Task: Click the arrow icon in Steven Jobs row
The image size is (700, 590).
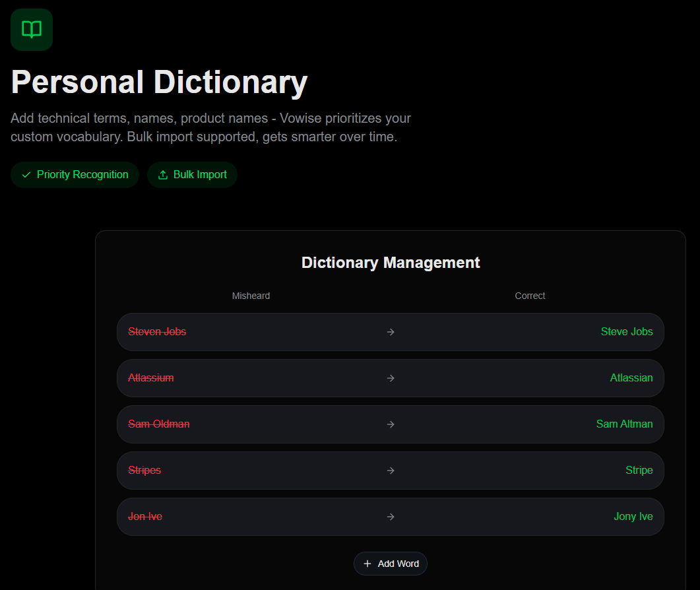Action: (391, 332)
